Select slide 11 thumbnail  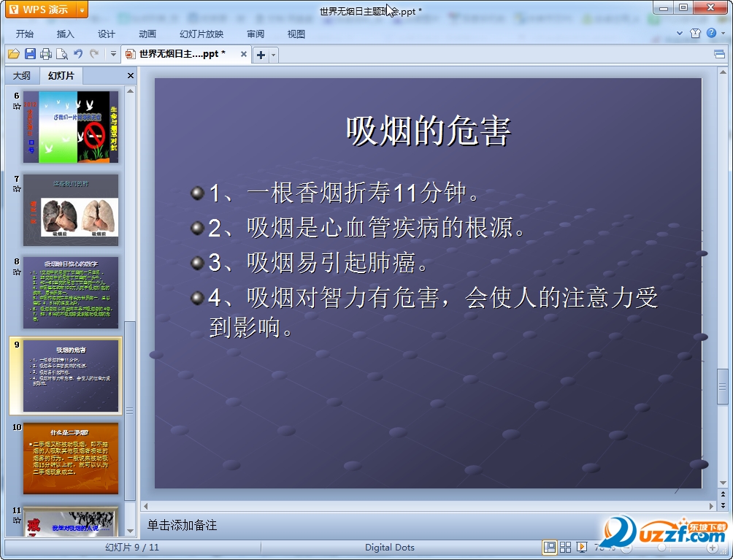[x=71, y=521]
